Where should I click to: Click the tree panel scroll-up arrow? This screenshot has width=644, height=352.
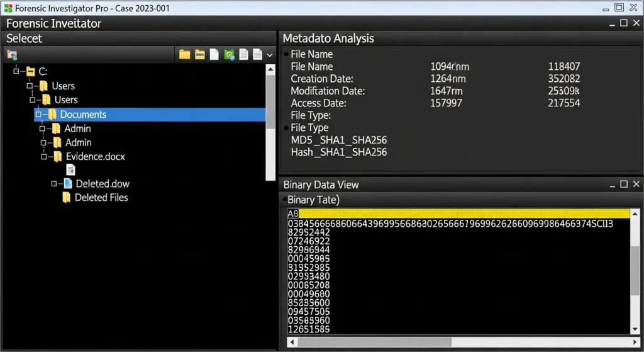tap(270, 69)
